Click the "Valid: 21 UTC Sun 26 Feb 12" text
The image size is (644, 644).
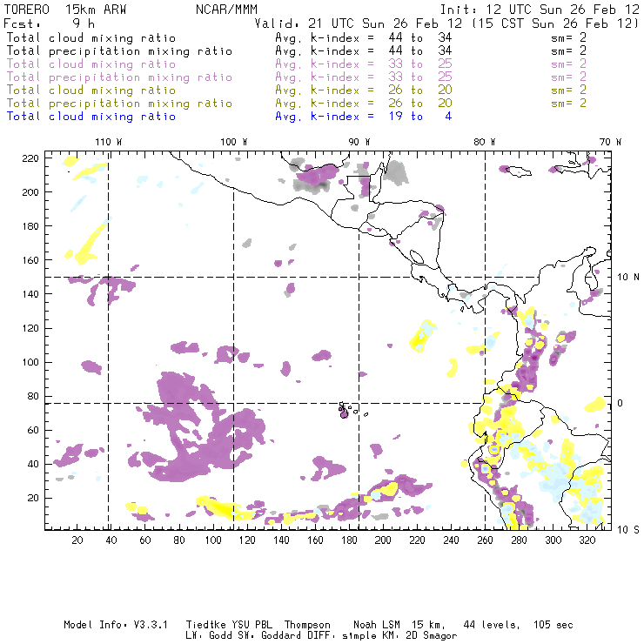click(x=359, y=23)
